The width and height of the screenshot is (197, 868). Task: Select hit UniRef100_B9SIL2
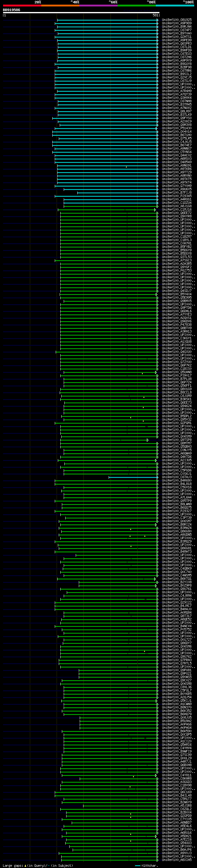coord(177,74)
